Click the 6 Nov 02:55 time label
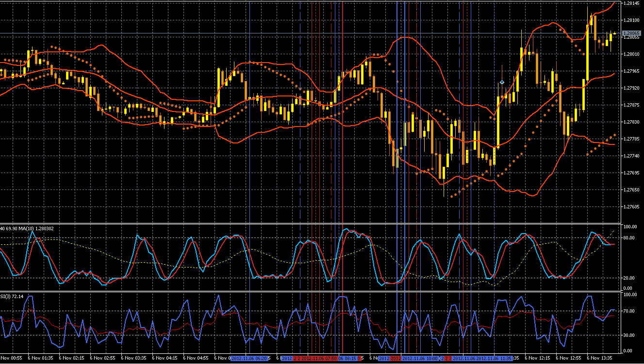This screenshot has height=364, width=644. tap(102, 358)
